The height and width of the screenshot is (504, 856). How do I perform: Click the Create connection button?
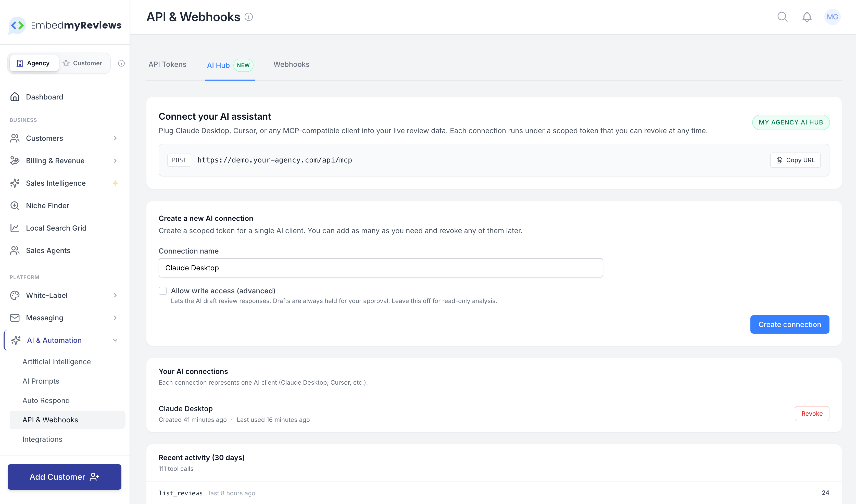pos(789,324)
